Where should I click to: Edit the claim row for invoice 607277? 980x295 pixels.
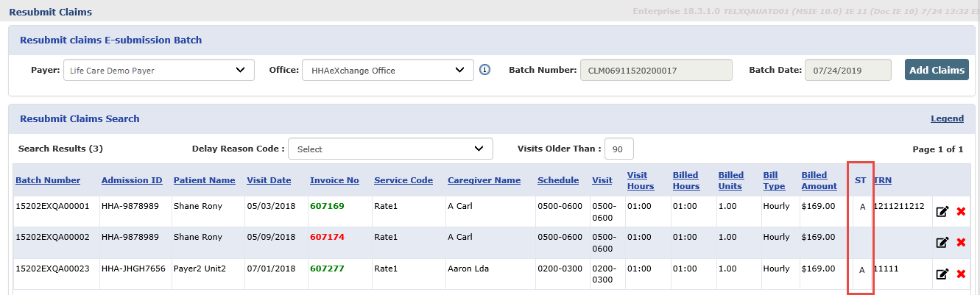point(942,274)
